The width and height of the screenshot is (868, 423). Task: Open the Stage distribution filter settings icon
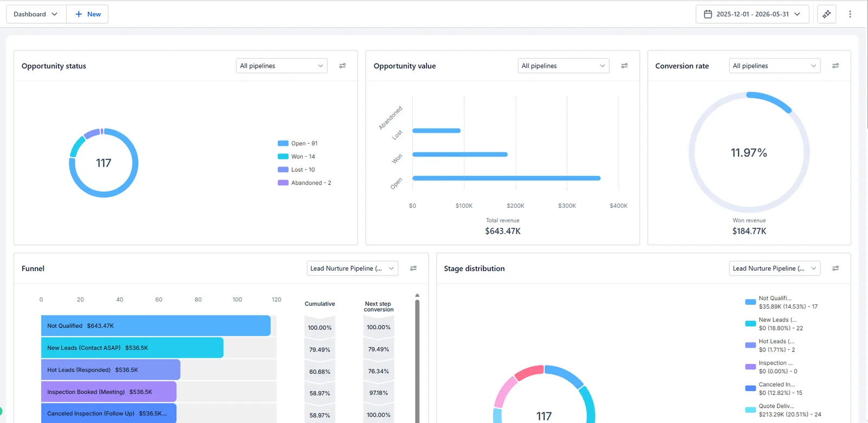(835, 268)
